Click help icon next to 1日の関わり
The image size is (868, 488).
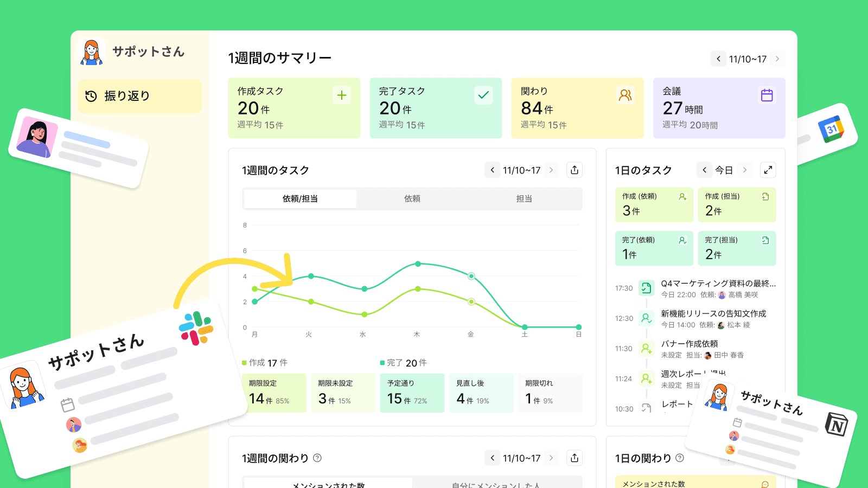click(680, 458)
